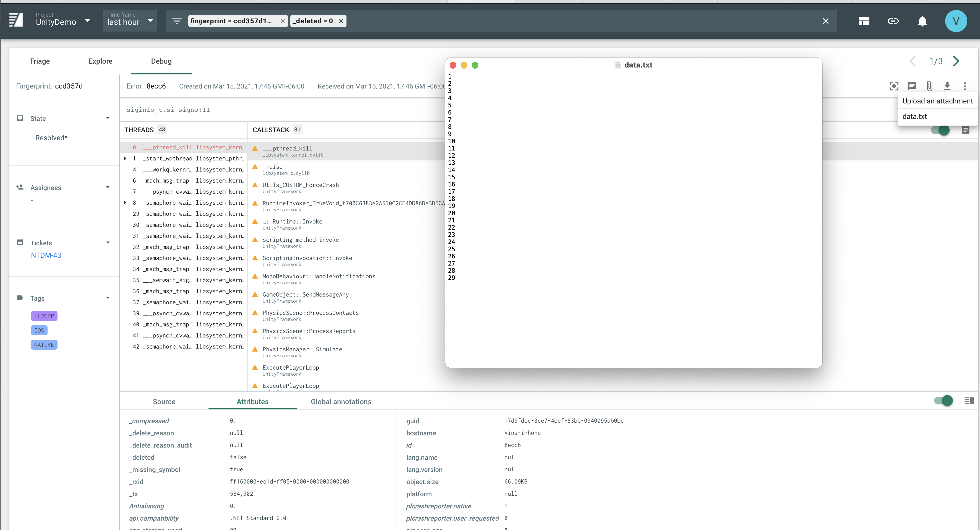Go to next error with right chevron
Image resolution: width=980 pixels, height=530 pixels.
(956, 61)
